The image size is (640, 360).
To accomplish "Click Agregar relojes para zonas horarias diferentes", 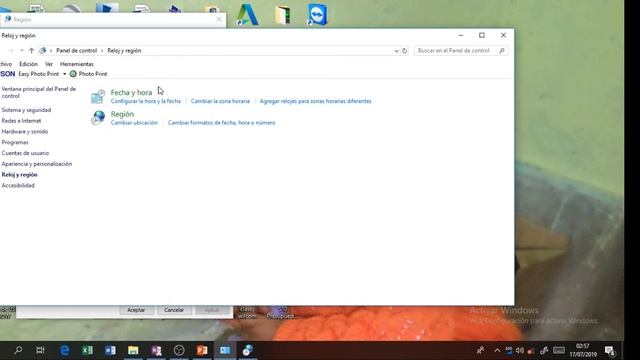I will [x=316, y=101].
